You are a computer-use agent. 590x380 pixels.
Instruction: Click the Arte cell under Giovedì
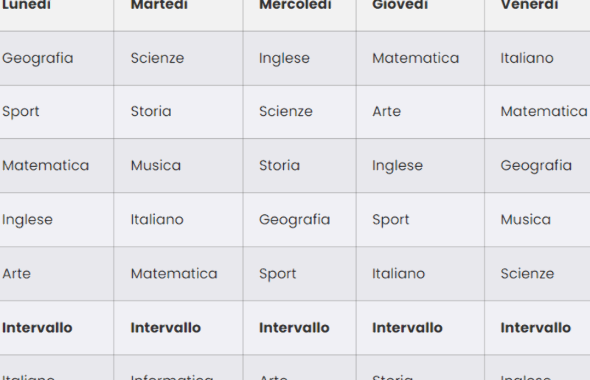[x=420, y=112]
